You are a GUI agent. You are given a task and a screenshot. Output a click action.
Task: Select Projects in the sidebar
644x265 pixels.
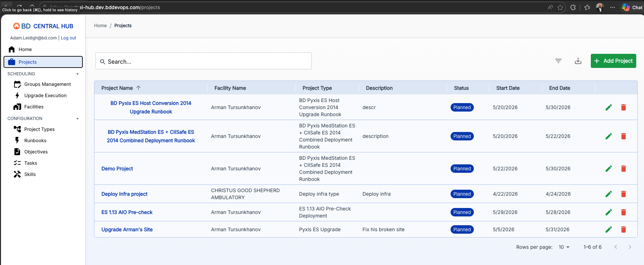[43, 62]
